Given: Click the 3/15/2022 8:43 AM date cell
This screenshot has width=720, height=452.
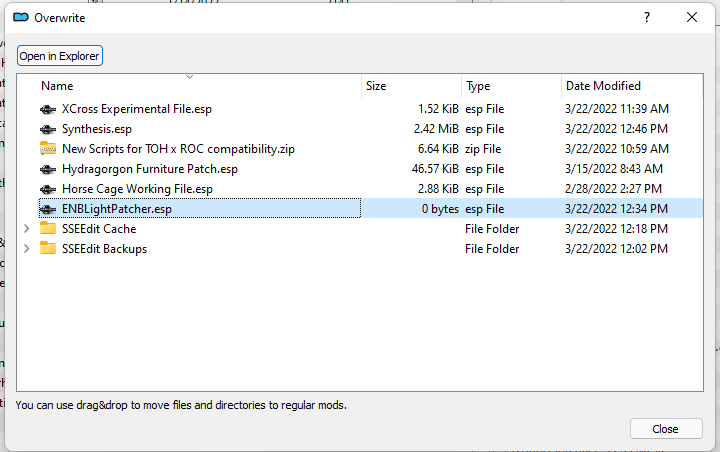Looking at the screenshot, I should (613, 169).
